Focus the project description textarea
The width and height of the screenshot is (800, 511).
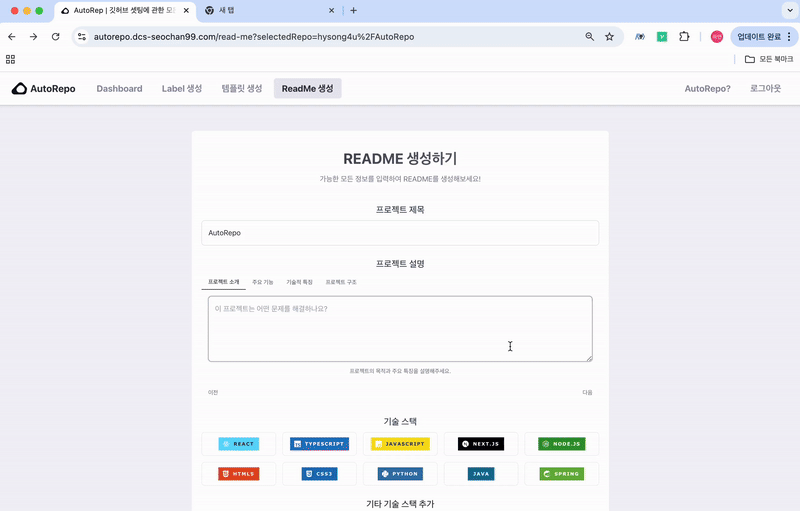click(400, 329)
